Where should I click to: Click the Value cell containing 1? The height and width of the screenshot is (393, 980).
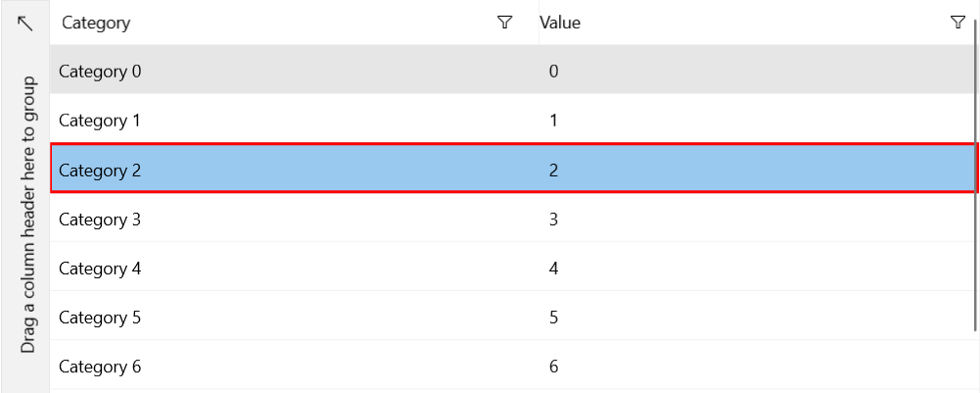click(554, 121)
